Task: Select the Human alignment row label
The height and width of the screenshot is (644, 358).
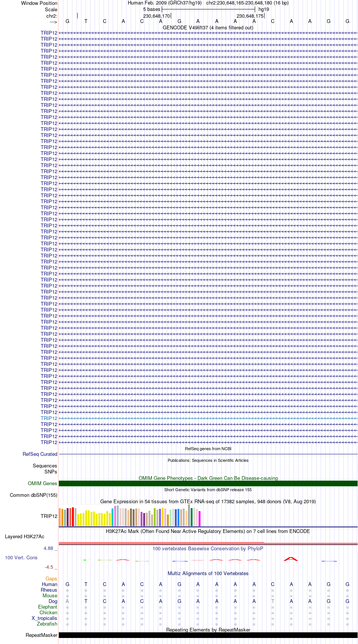Action: [49, 584]
